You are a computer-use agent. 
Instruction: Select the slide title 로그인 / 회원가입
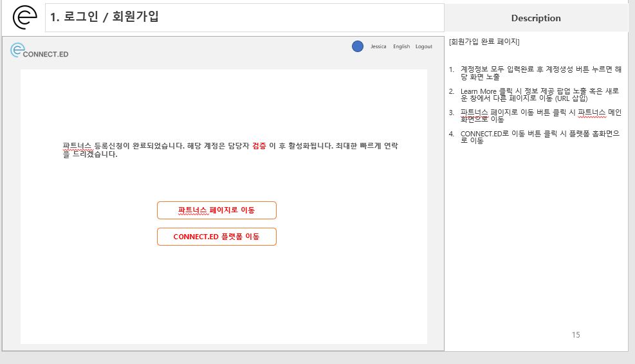[x=104, y=17]
